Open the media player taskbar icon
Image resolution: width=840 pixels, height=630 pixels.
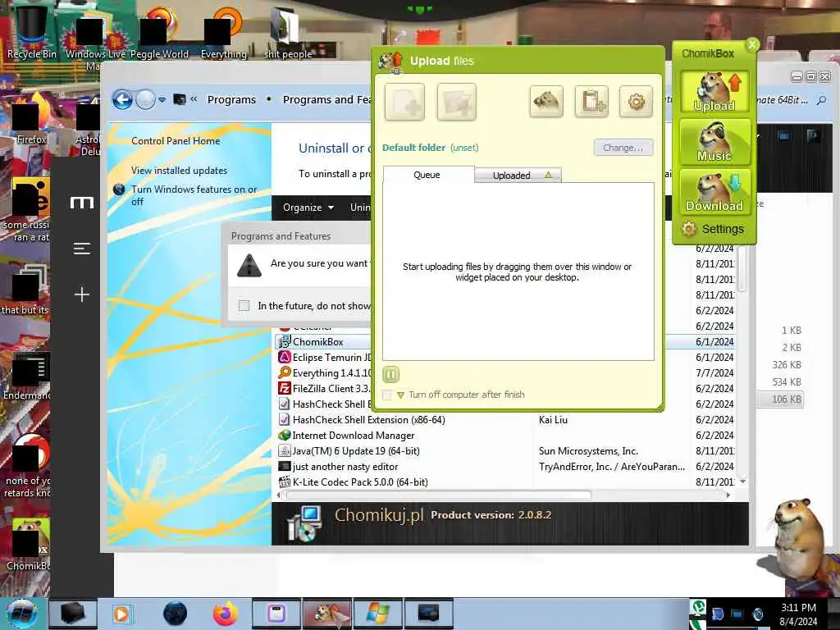[121, 614]
